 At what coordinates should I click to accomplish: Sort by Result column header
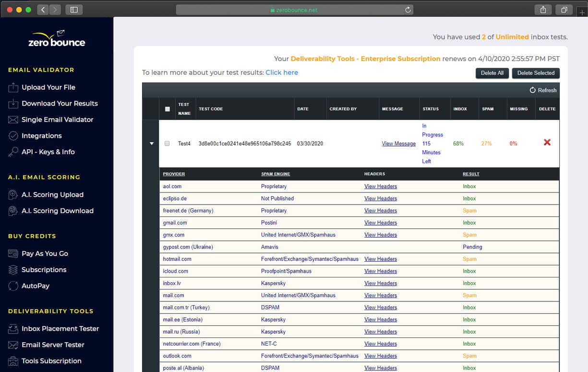point(471,174)
